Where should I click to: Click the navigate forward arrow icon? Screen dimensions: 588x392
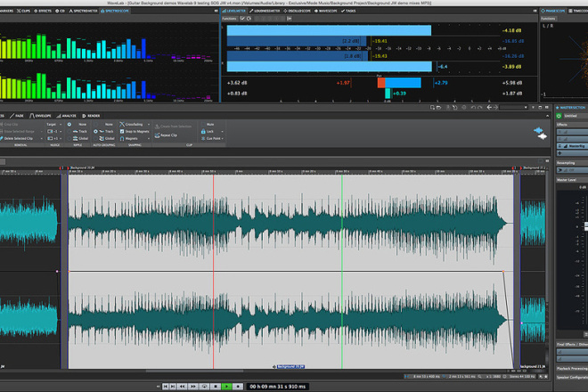(495, 107)
